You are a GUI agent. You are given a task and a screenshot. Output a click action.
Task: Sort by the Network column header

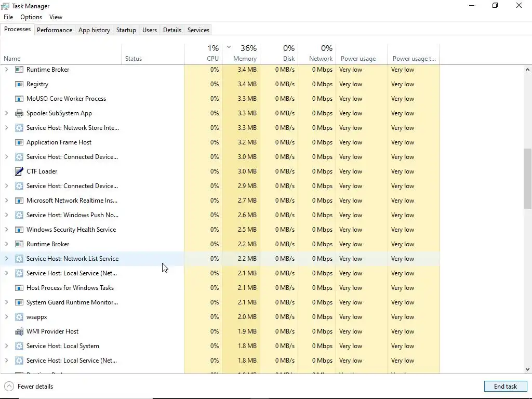317,54
